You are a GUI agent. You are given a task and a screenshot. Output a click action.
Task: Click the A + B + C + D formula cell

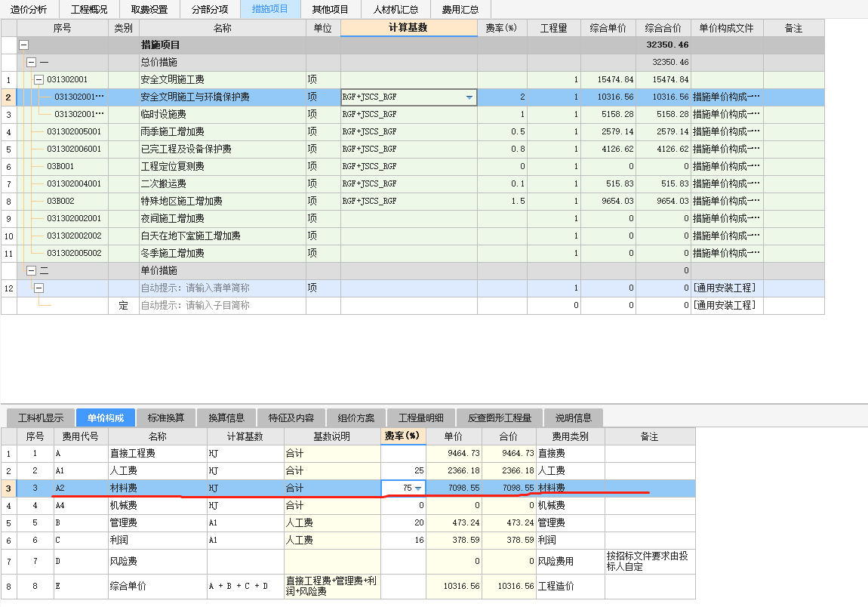pos(245,587)
